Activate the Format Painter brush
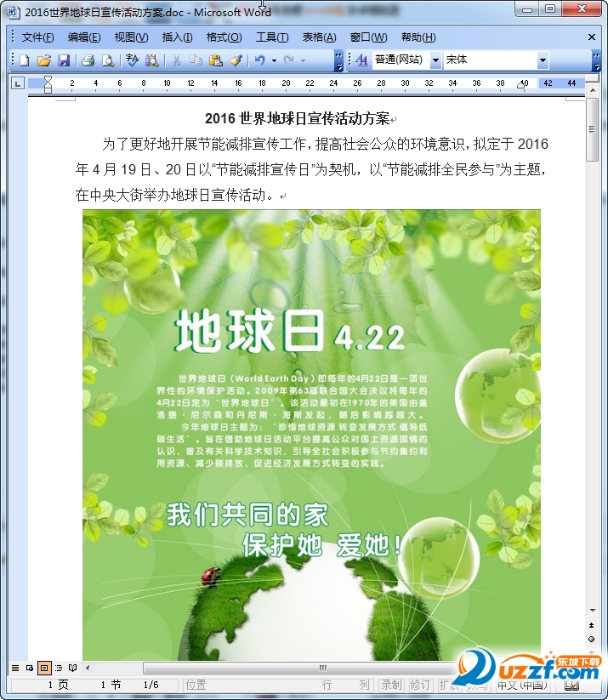This screenshot has width=608, height=700. pos(236,60)
